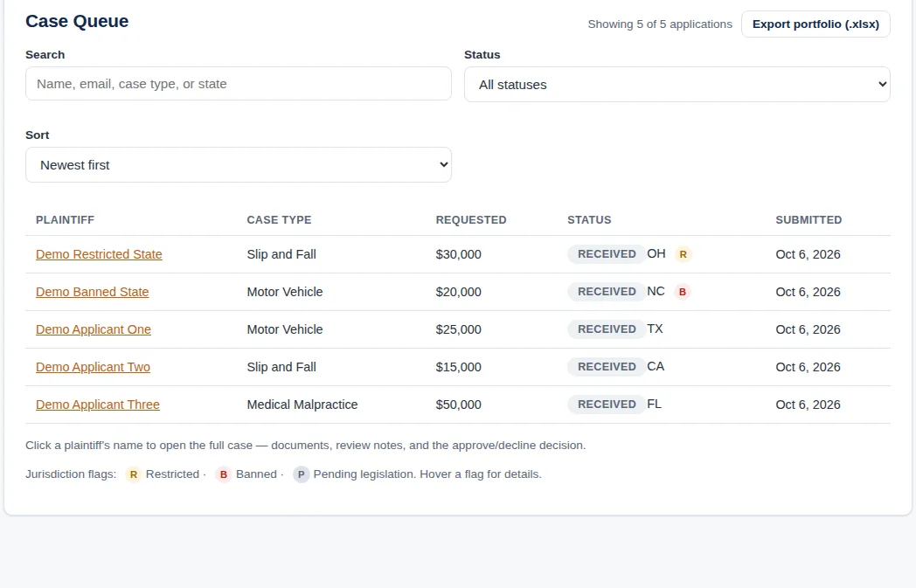
Task: Click the PLAINTIFF column header
Action: click(x=65, y=220)
